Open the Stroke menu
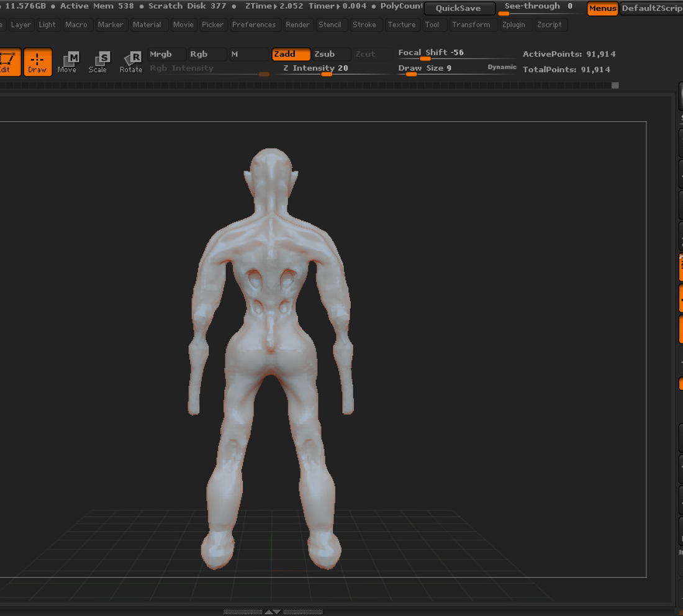Screen dimensions: 683x616 364,25
